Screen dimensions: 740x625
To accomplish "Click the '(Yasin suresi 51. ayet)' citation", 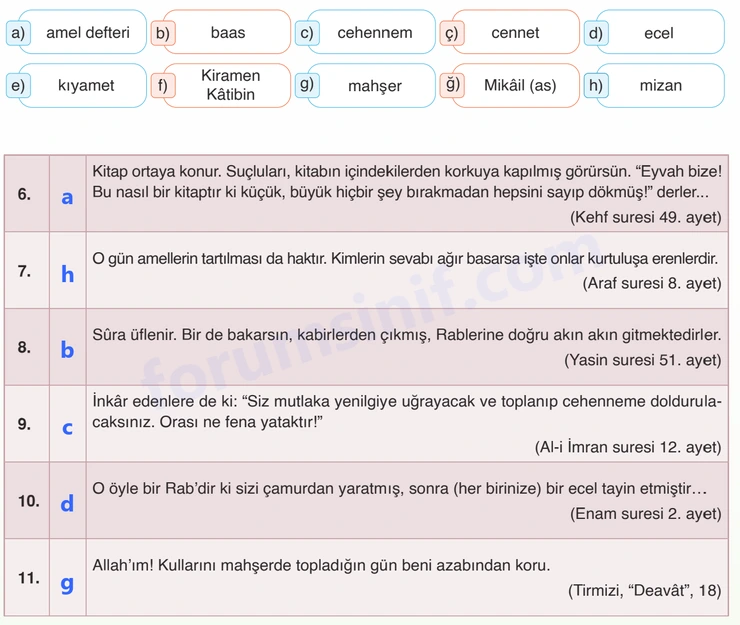I will [643, 360].
